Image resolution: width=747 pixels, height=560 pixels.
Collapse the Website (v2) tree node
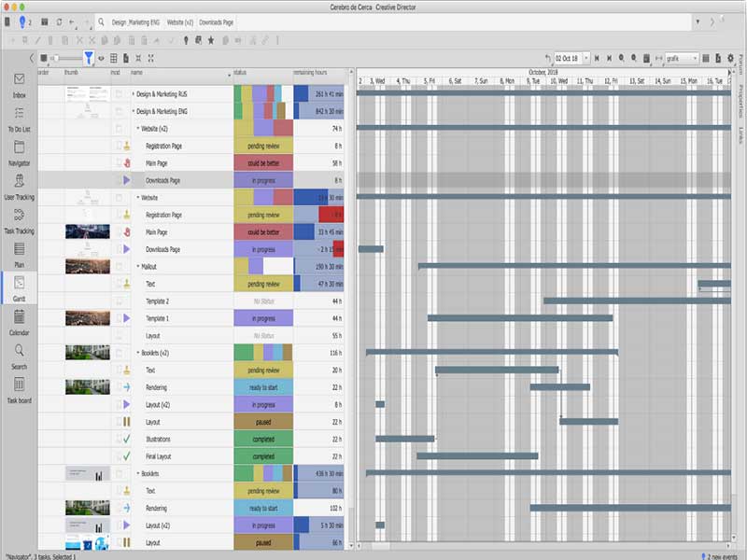(138, 129)
